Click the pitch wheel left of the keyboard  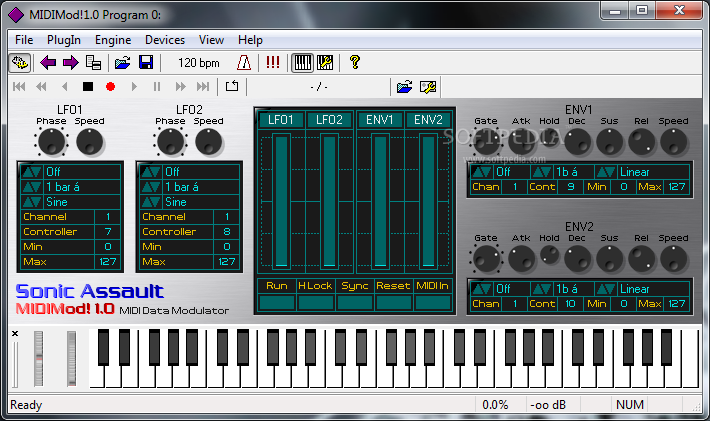(x=38, y=359)
